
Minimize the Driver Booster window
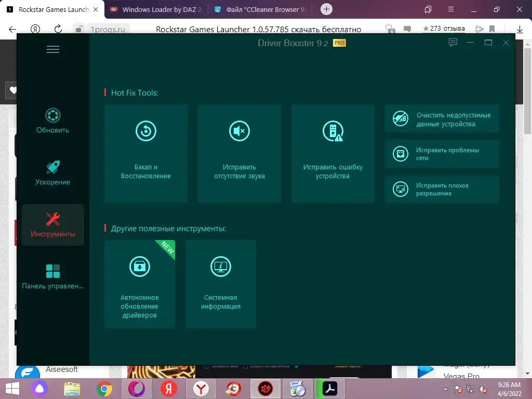point(471,43)
